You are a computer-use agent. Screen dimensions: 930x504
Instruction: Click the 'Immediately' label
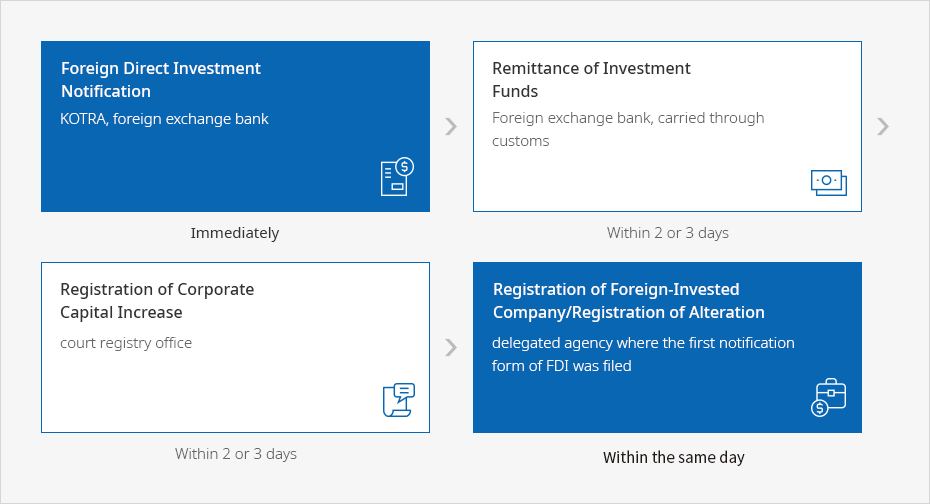click(x=235, y=233)
